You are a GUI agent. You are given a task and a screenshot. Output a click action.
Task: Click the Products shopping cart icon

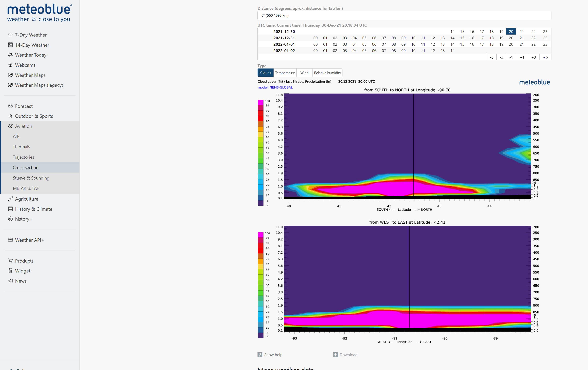[x=10, y=261]
